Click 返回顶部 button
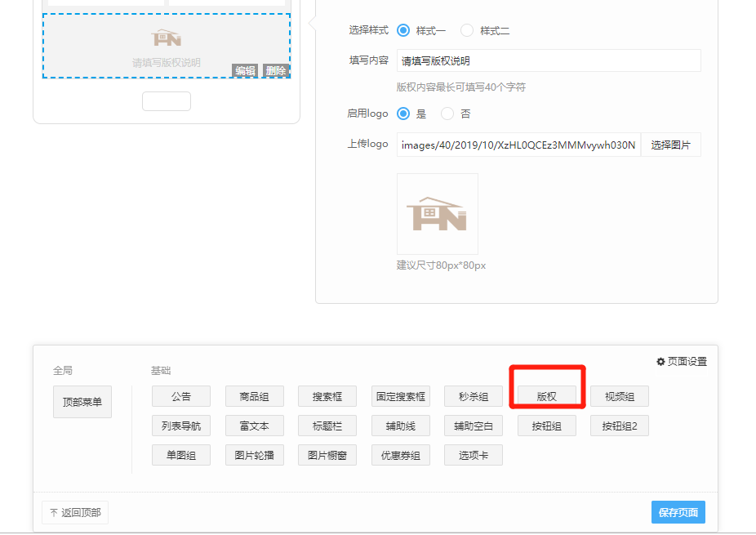 [x=75, y=512]
